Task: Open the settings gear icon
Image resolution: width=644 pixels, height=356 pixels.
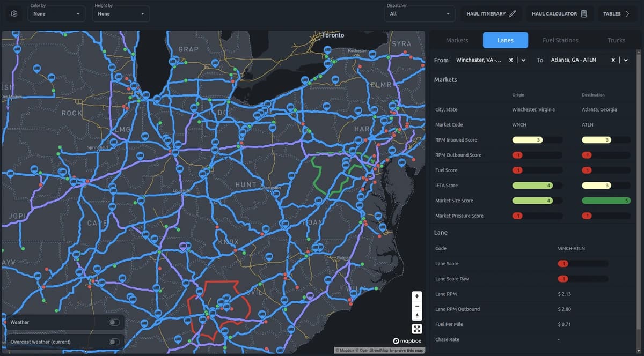Action: [x=15, y=13]
